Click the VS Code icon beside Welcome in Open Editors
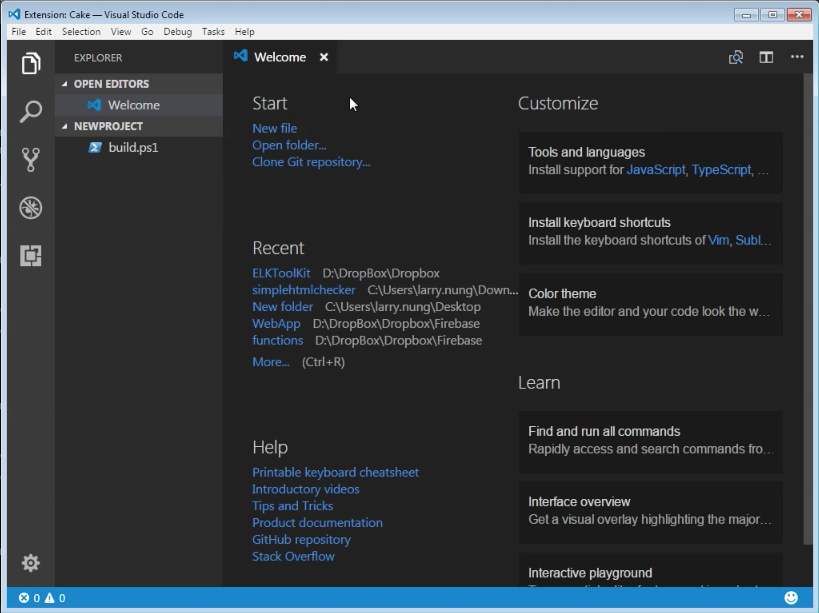Image resolution: width=819 pixels, height=613 pixels. tap(94, 105)
